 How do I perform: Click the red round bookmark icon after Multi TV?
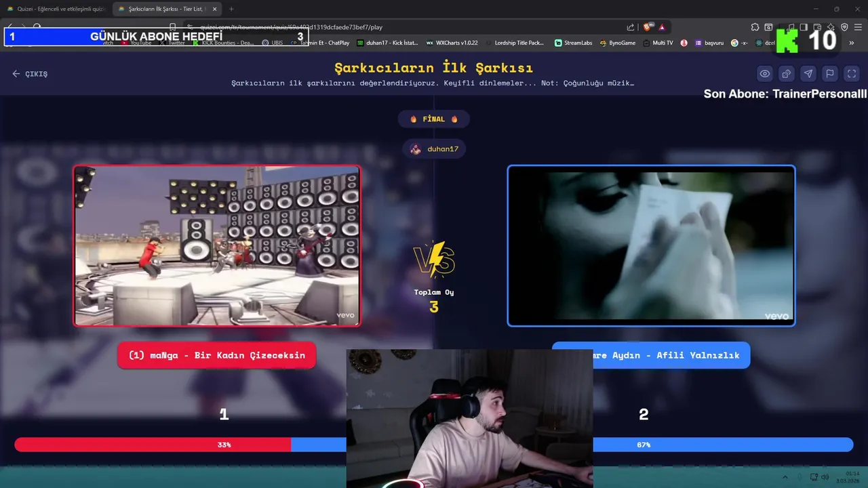tap(684, 43)
